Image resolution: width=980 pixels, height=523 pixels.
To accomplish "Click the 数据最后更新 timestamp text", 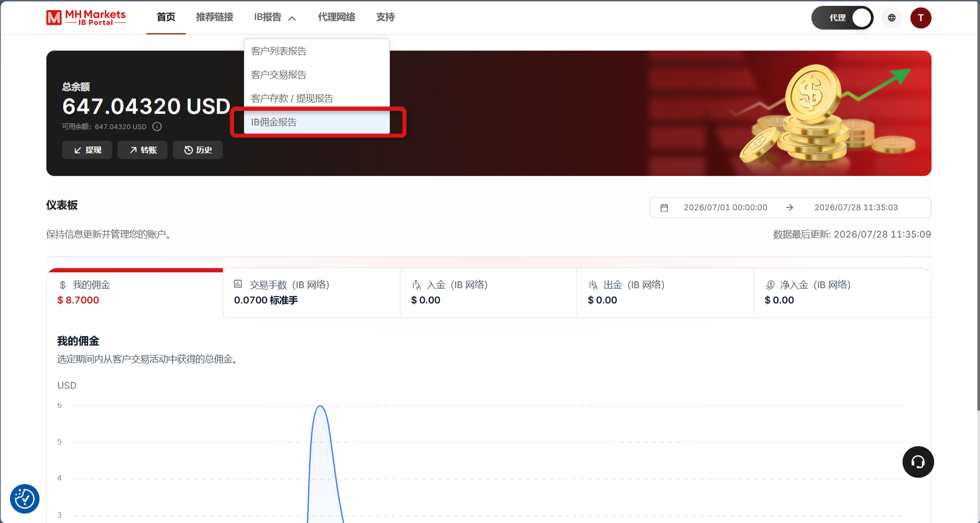I will (x=852, y=234).
